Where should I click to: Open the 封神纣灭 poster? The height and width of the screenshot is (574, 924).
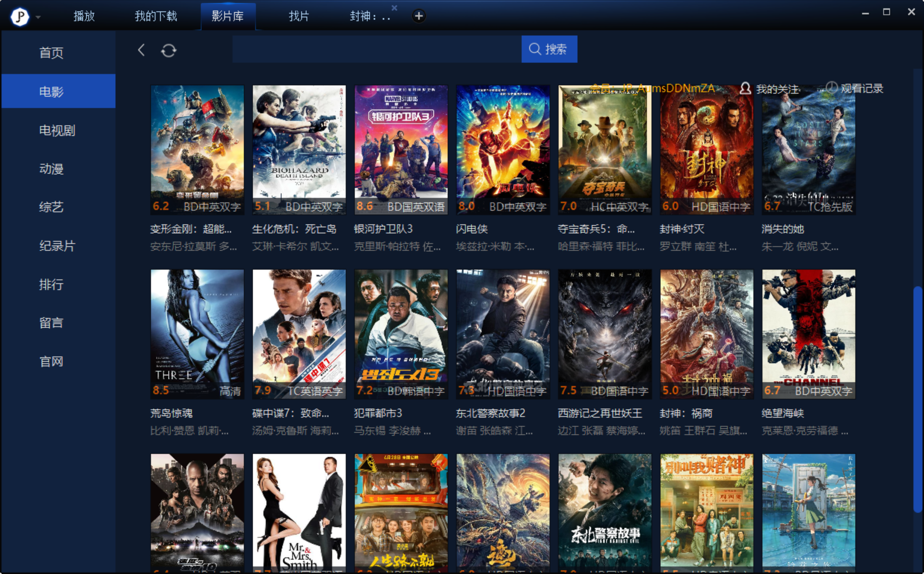(x=707, y=150)
